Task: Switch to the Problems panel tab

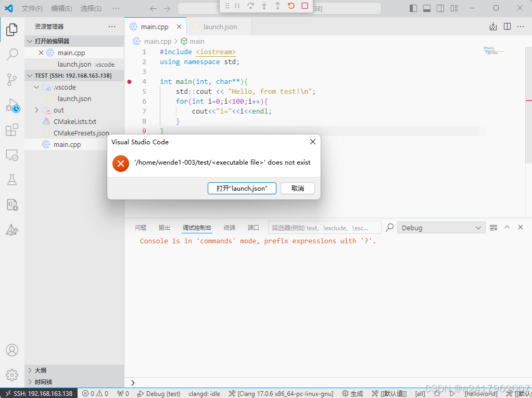Action: click(x=141, y=228)
